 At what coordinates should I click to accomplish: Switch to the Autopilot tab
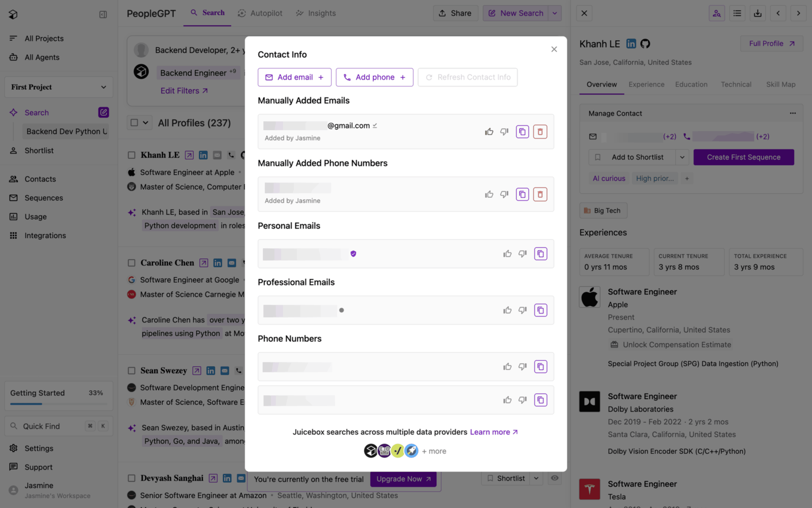[260, 13]
